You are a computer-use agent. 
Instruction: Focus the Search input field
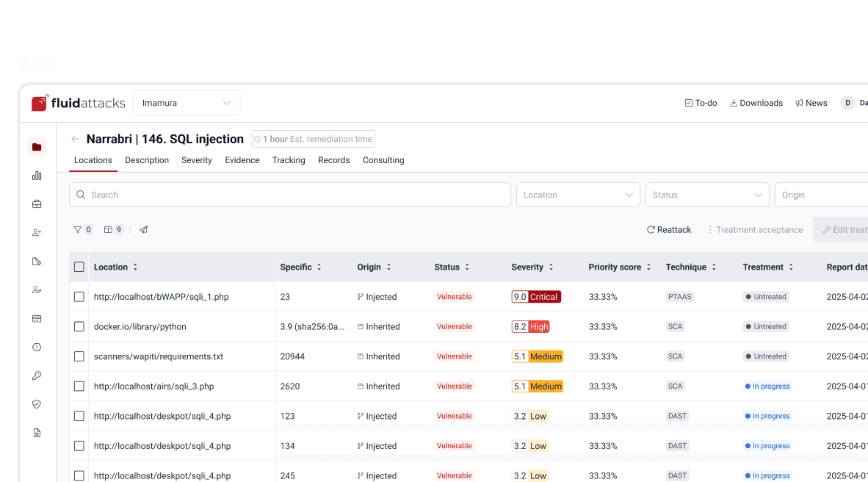click(x=290, y=195)
